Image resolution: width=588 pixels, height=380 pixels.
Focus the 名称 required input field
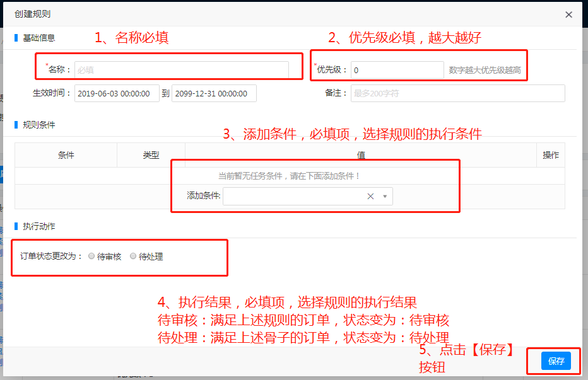tap(181, 70)
